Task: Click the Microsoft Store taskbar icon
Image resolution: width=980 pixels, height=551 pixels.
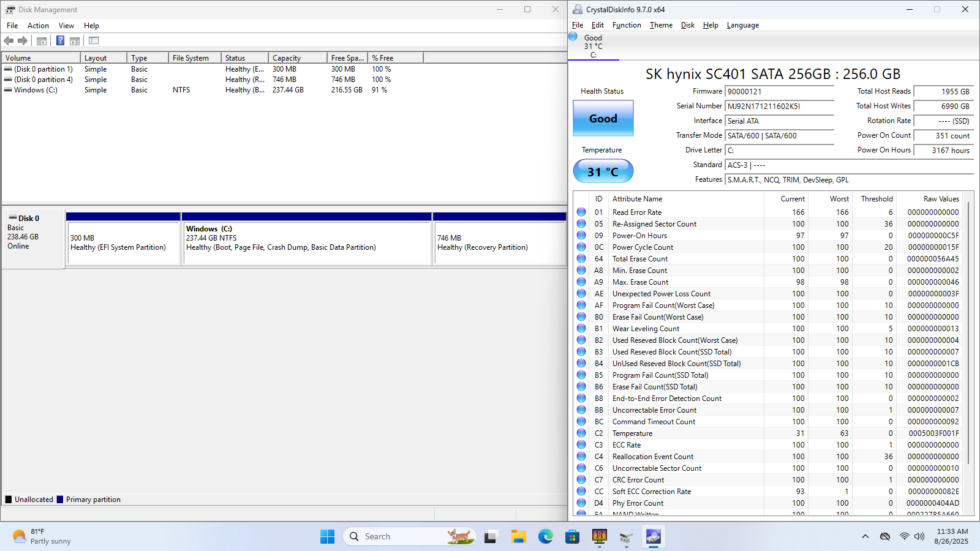Action: tap(573, 537)
